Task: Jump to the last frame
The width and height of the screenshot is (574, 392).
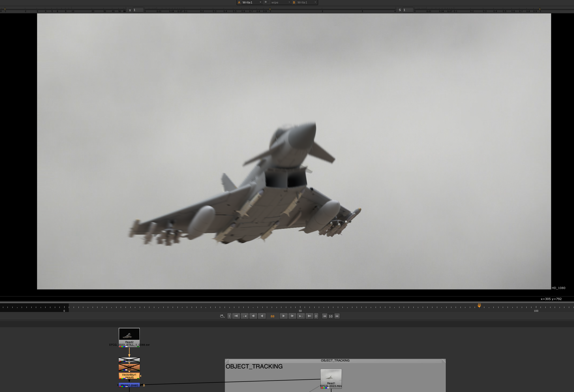Action: (309, 316)
